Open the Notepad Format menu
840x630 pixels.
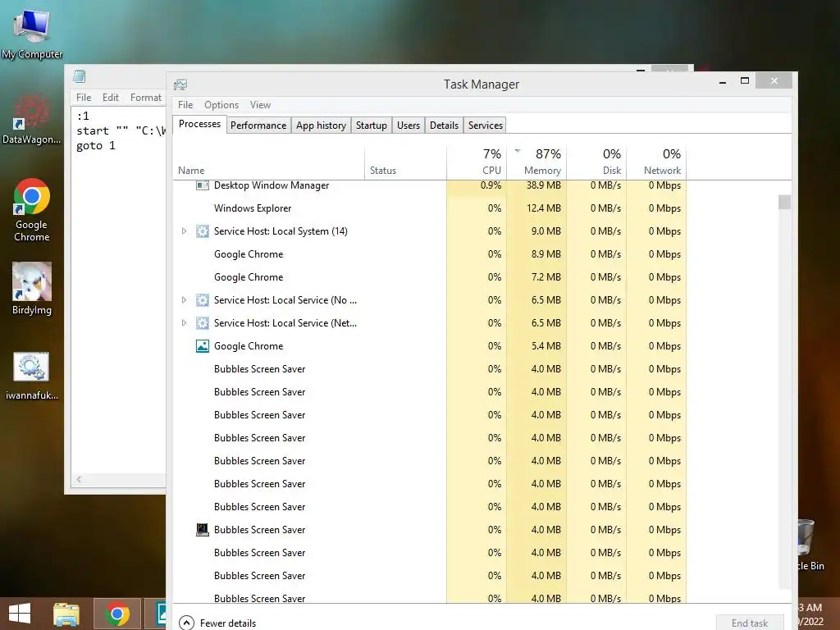coord(146,98)
